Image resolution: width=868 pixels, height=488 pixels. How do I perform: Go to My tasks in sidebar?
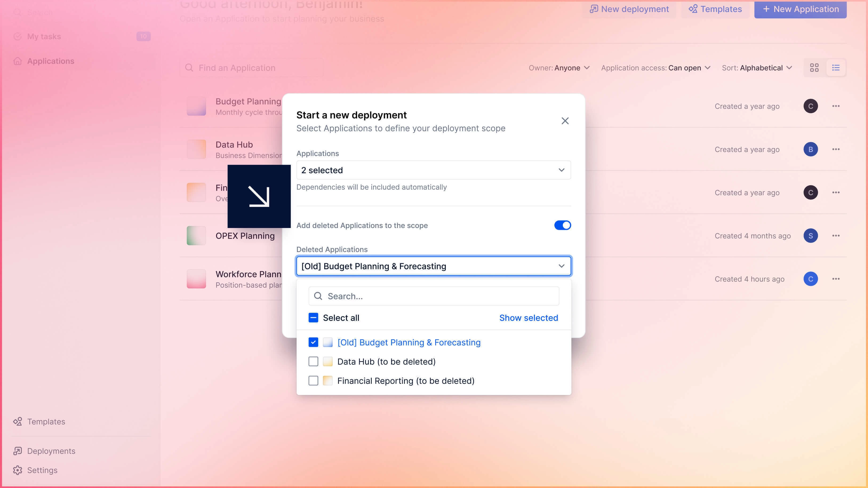pyautogui.click(x=44, y=36)
